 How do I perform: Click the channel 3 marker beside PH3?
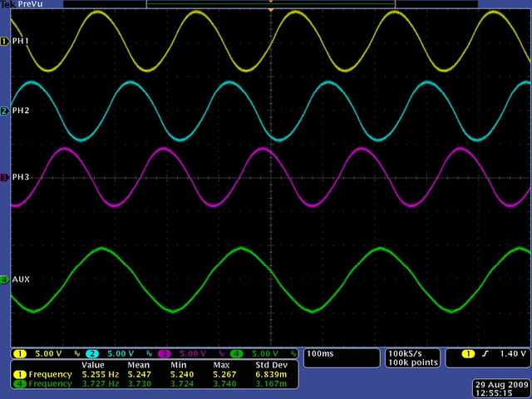pyautogui.click(x=4, y=177)
